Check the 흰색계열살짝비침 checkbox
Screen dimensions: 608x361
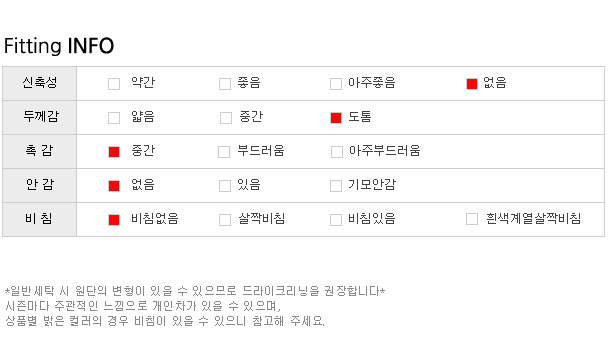[x=472, y=219]
